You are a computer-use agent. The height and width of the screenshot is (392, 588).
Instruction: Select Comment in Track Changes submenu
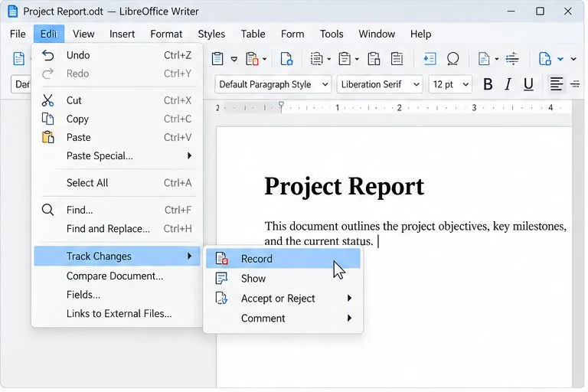(x=283, y=318)
